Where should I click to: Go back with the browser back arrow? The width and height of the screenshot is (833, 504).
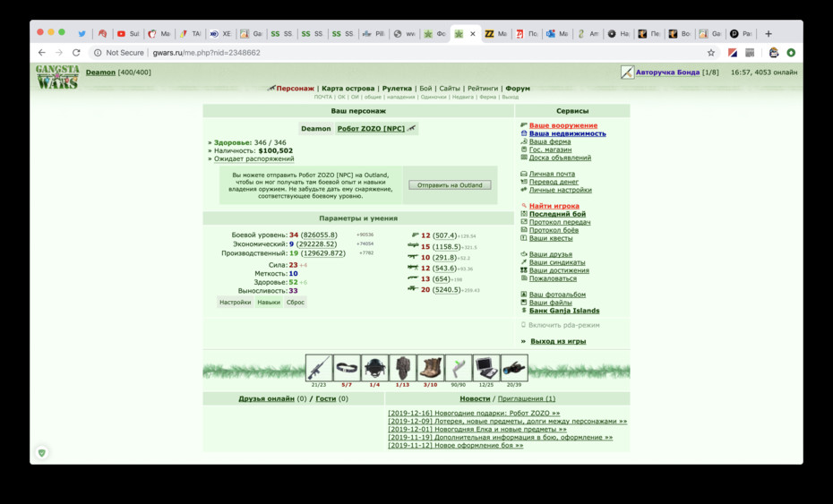(x=41, y=53)
